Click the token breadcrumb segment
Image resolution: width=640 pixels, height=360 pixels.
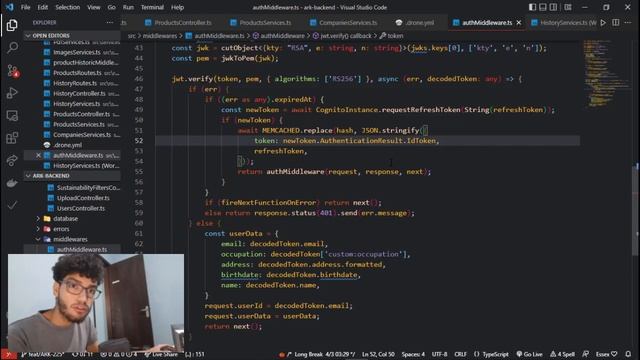pyautogui.click(x=391, y=36)
